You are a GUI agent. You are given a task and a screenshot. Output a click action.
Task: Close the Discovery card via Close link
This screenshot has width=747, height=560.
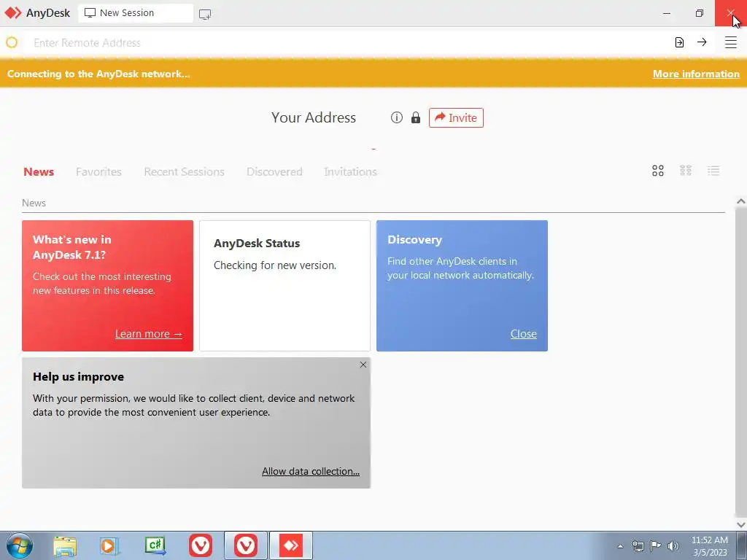(x=524, y=334)
